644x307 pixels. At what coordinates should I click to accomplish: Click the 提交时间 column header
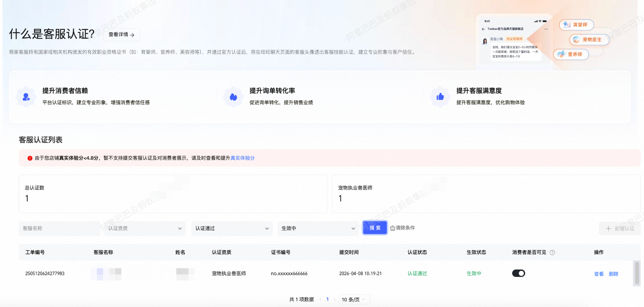[x=349, y=252]
